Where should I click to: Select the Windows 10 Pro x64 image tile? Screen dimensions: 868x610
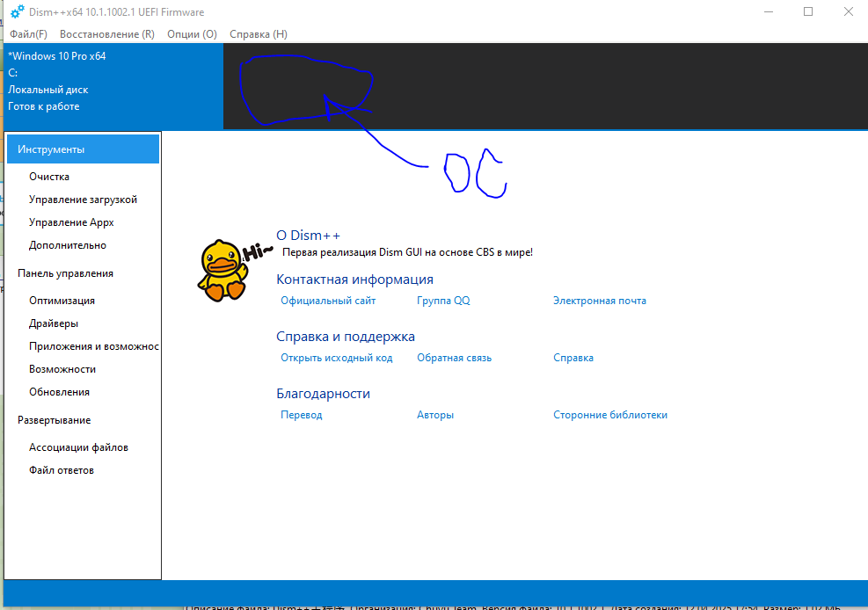pos(113,87)
